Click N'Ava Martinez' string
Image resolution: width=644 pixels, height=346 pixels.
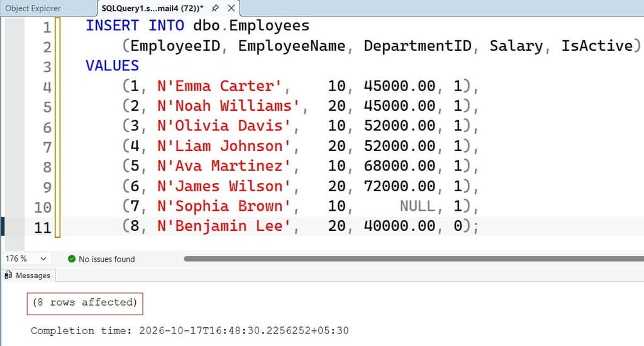click(x=225, y=166)
